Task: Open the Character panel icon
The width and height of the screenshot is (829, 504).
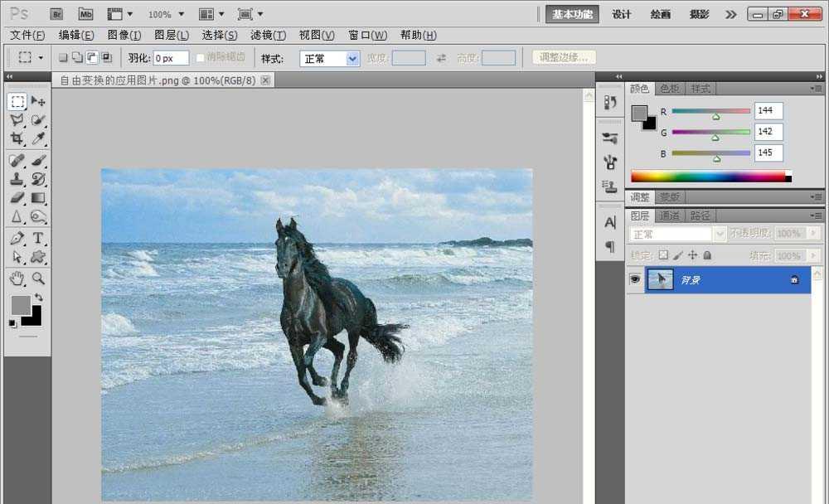Action: [610, 222]
